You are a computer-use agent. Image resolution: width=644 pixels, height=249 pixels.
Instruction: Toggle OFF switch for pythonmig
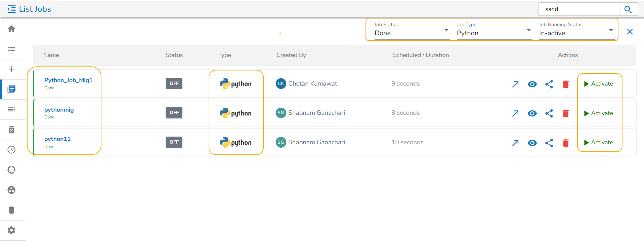point(174,113)
